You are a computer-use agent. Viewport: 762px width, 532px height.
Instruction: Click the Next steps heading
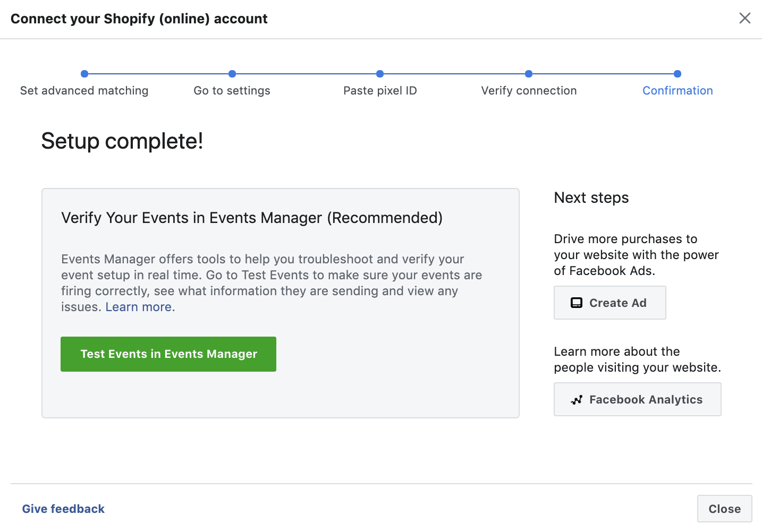(591, 198)
